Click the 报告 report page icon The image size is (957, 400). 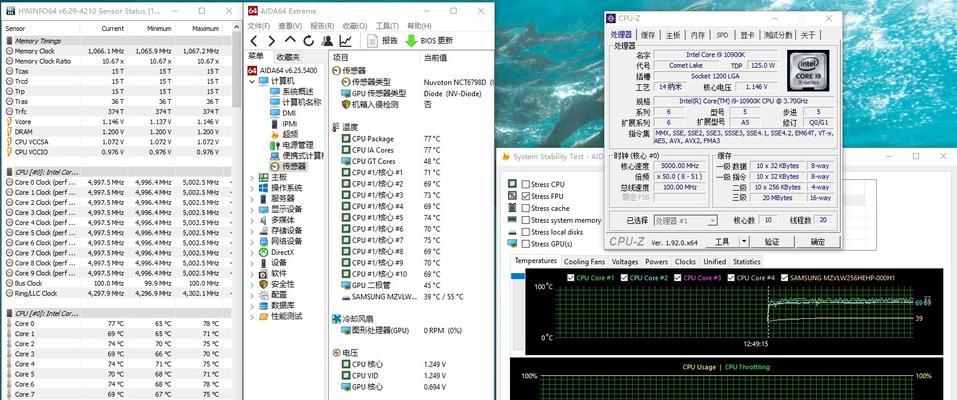click(373, 41)
